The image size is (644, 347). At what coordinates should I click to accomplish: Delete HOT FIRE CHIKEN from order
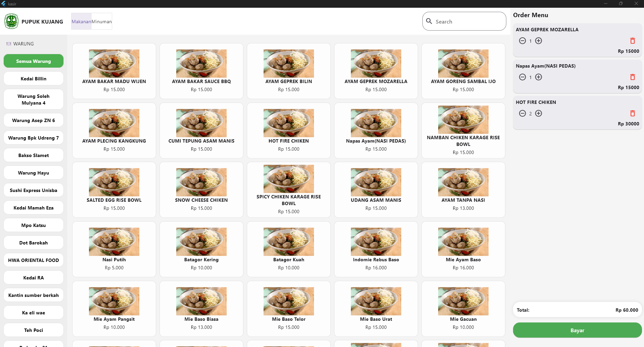click(632, 113)
